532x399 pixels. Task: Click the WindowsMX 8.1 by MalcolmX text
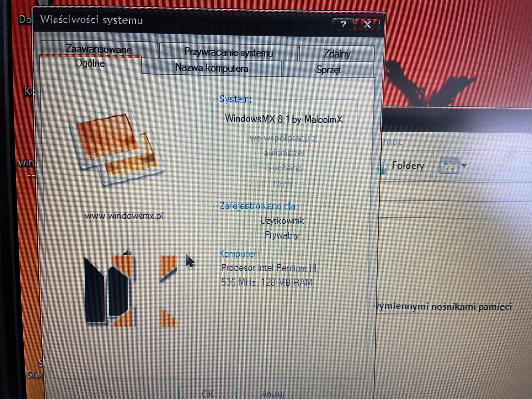pyautogui.click(x=284, y=119)
